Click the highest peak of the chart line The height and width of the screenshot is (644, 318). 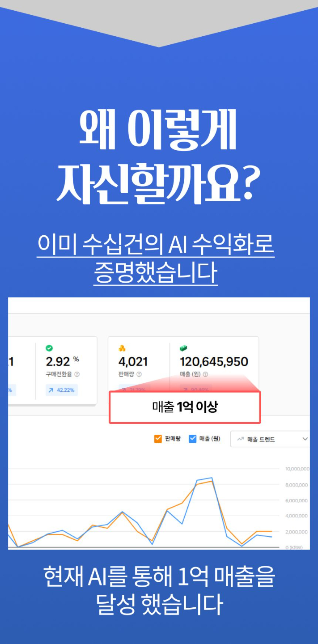[212, 478]
